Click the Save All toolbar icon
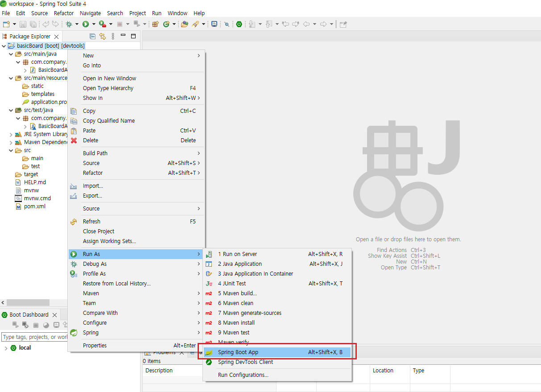Screen dimensions: 541x392 click(x=34, y=24)
